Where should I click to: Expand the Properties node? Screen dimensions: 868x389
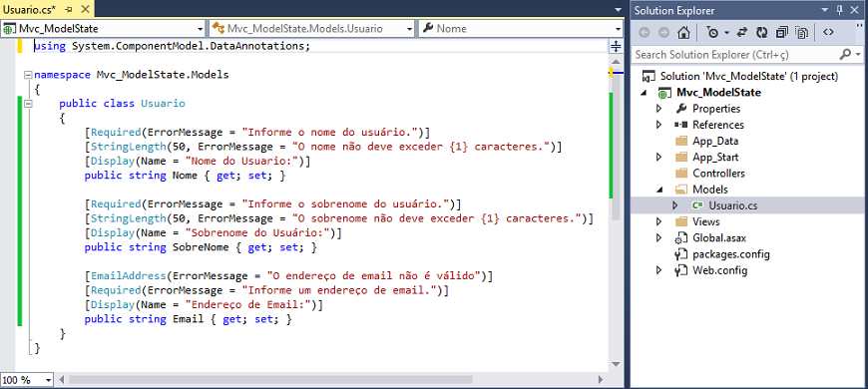click(658, 109)
